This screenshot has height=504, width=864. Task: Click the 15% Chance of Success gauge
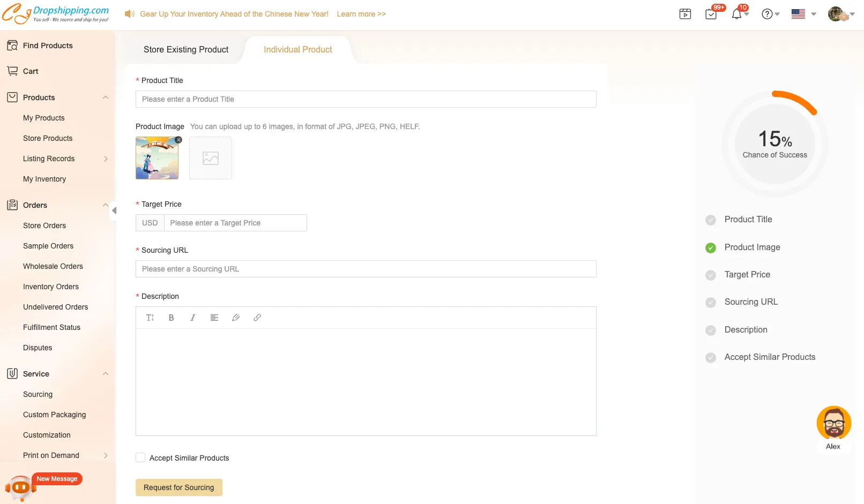tap(774, 144)
